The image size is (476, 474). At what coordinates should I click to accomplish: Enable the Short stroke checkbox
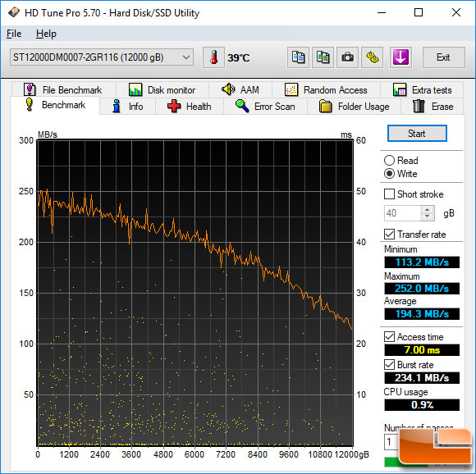(389, 194)
